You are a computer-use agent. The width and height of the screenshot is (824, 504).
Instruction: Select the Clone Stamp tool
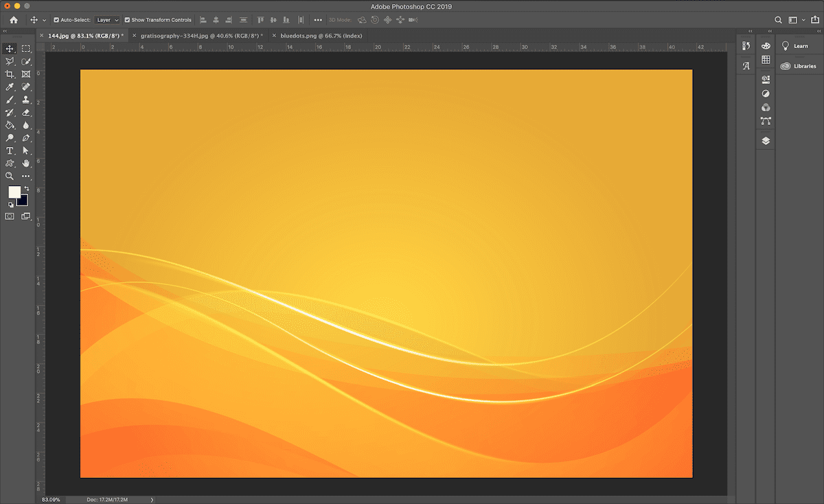point(26,99)
